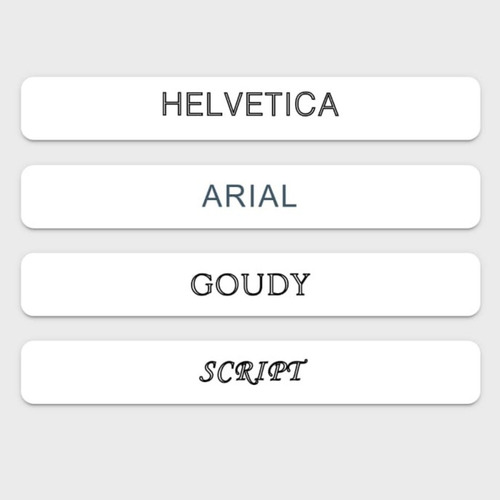Choose the GOUDY white rounded button

(x=250, y=284)
